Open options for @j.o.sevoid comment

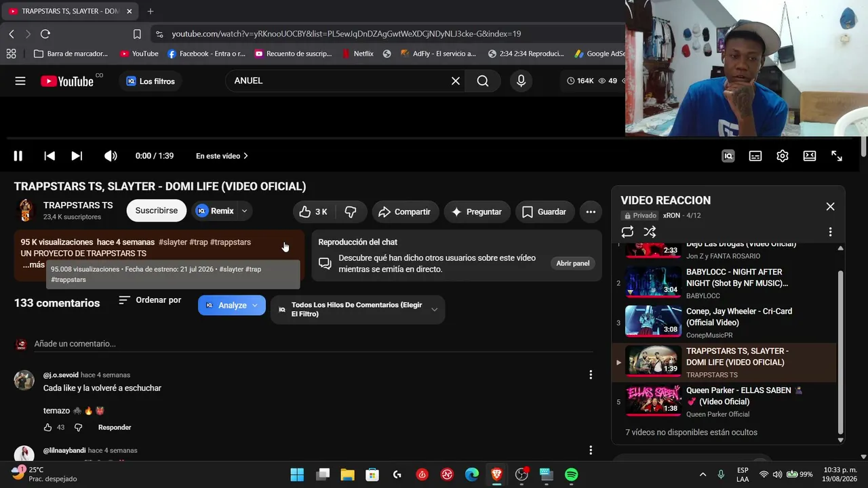coord(591,375)
